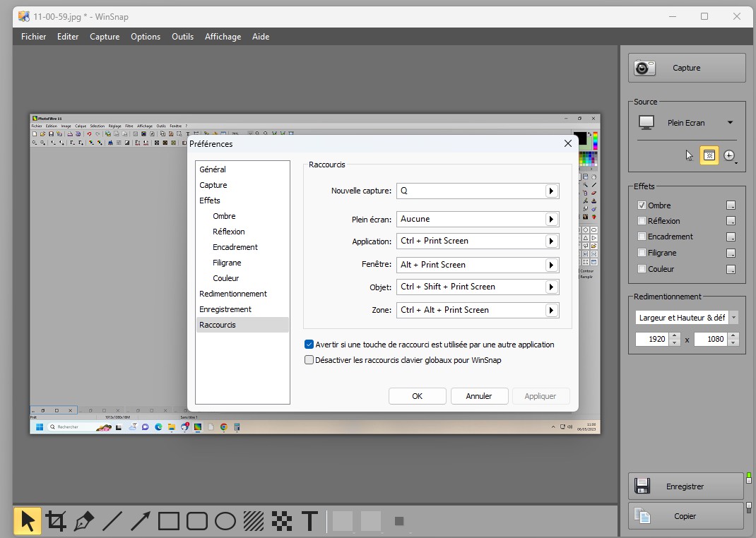Open the Plein Ecran source dropdown
Screen dimensions: 756x538
pos(730,123)
